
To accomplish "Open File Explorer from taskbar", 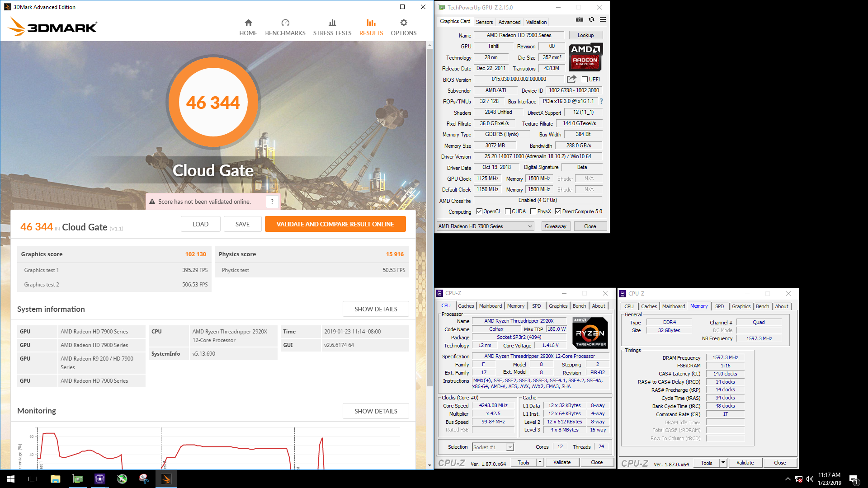I will 55,479.
